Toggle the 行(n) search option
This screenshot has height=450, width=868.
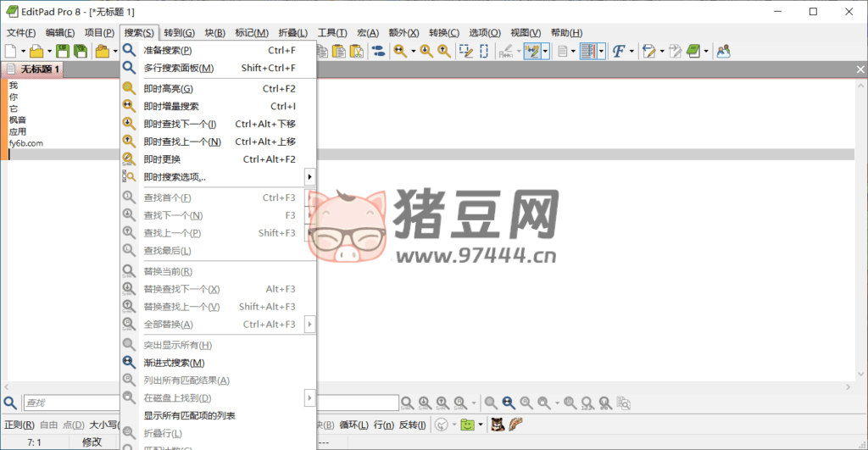point(384,425)
